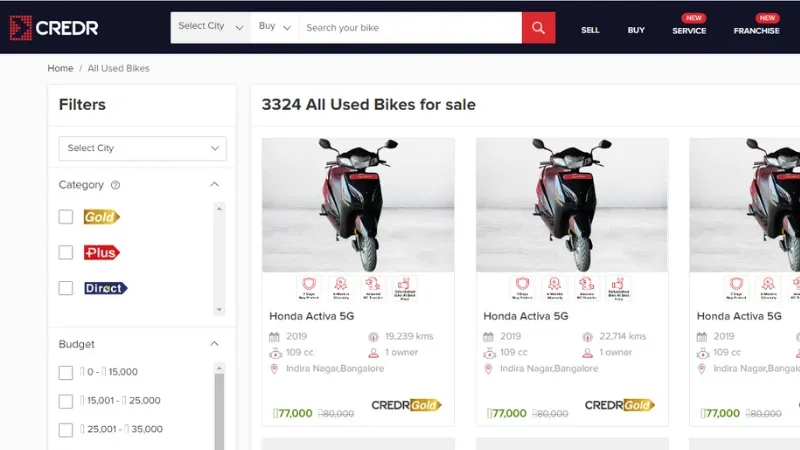Click RC transfer icon on second Activa card

(x=587, y=288)
